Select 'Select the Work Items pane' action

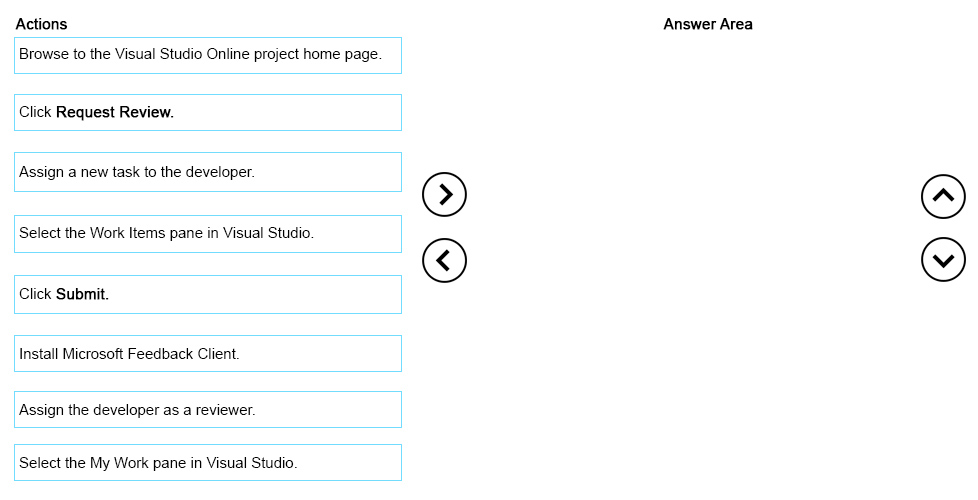coord(208,234)
